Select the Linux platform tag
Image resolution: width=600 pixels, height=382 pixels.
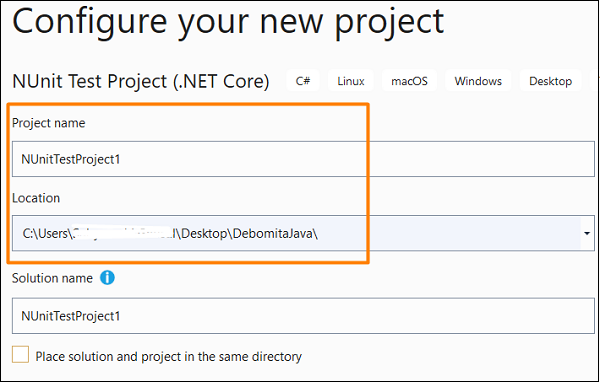click(x=351, y=81)
